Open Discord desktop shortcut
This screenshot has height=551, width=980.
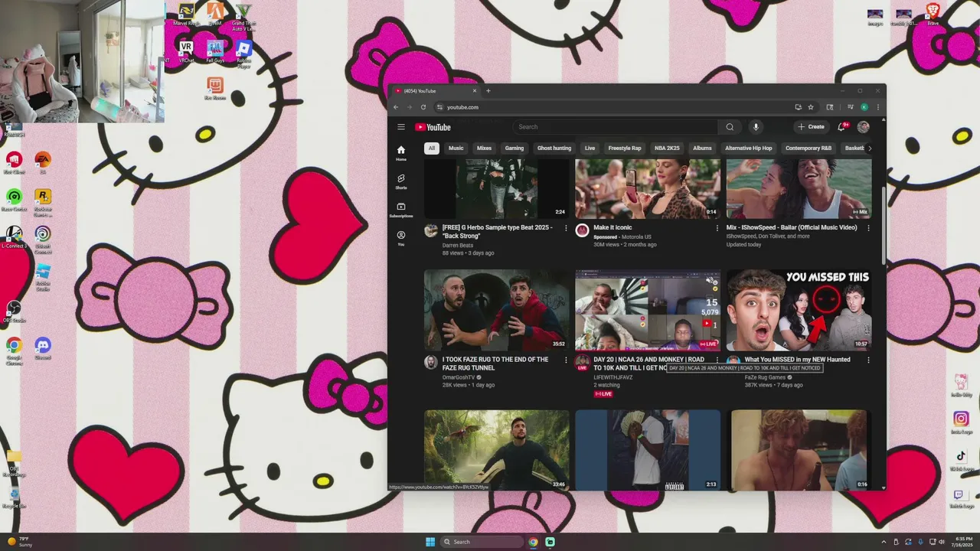43,348
